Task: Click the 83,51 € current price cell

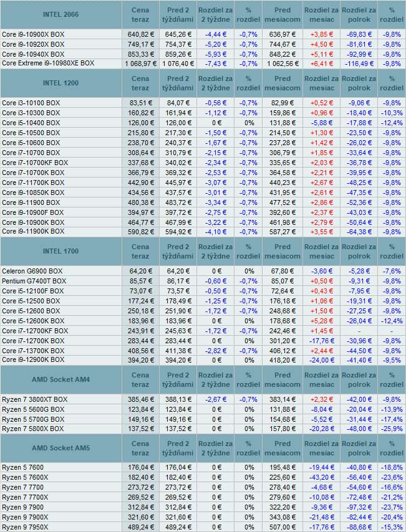Action: 141,103
